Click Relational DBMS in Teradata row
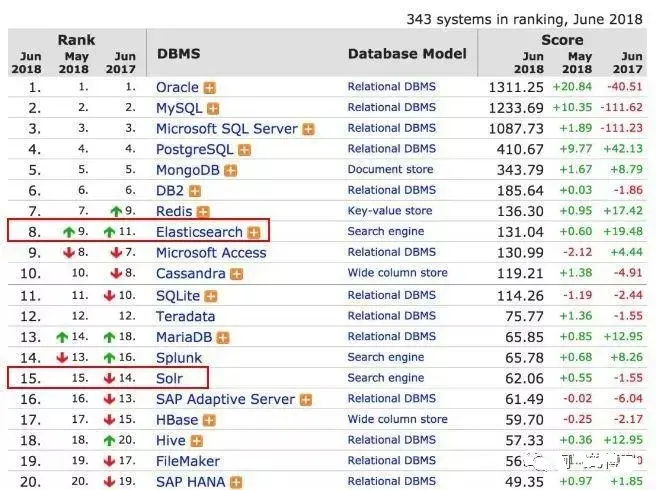Viewport: 656px width, 490px height. pos(392,316)
